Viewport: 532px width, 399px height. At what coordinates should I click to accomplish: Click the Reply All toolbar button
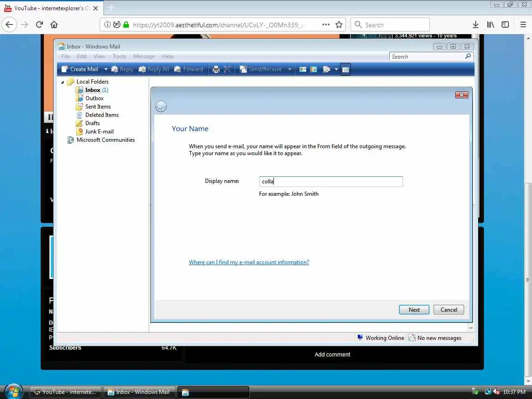click(x=154, y=69)
